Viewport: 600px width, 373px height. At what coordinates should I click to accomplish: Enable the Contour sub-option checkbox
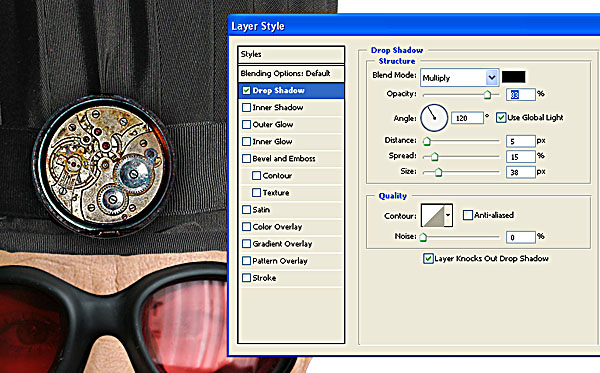[256, 176]
